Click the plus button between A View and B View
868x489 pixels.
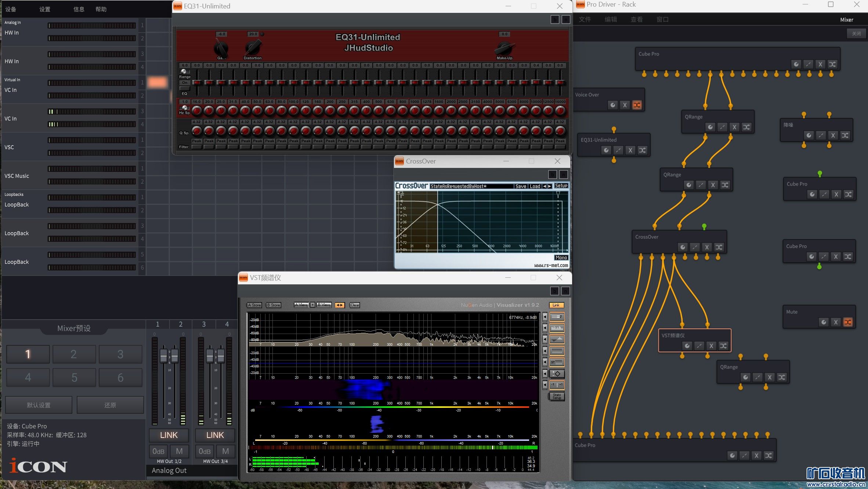[312, 305]
